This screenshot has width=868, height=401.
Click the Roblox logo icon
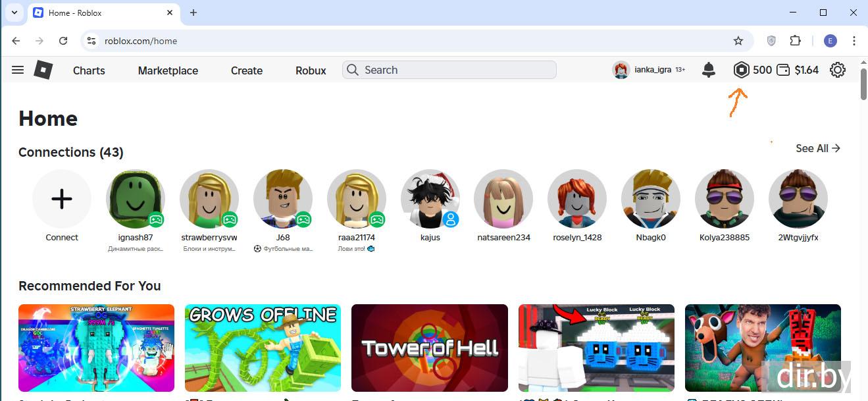[x=43, y=70]
